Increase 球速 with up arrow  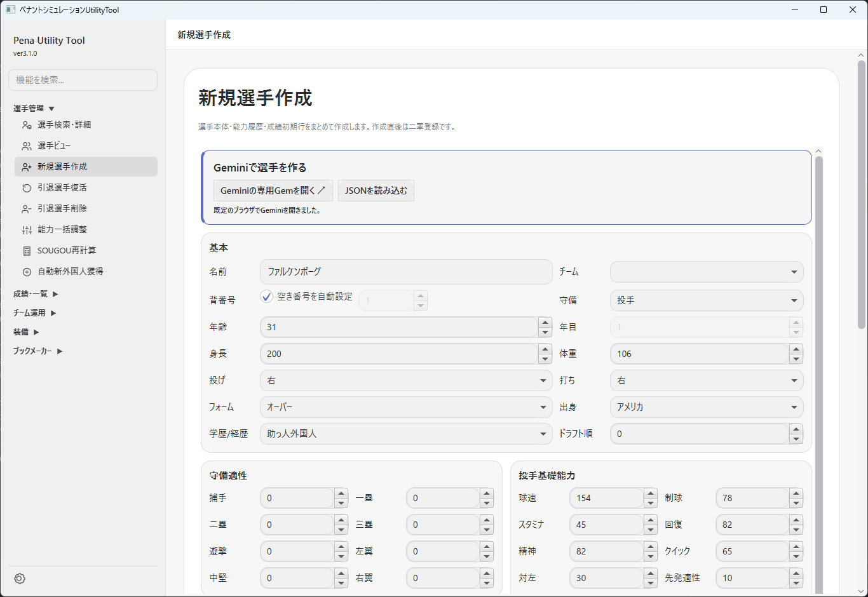(650, 493)
